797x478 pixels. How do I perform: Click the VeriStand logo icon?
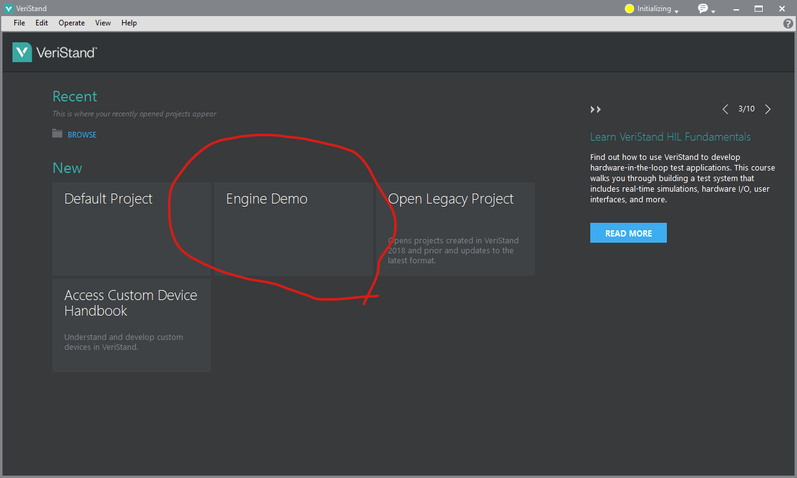(22, 52)
